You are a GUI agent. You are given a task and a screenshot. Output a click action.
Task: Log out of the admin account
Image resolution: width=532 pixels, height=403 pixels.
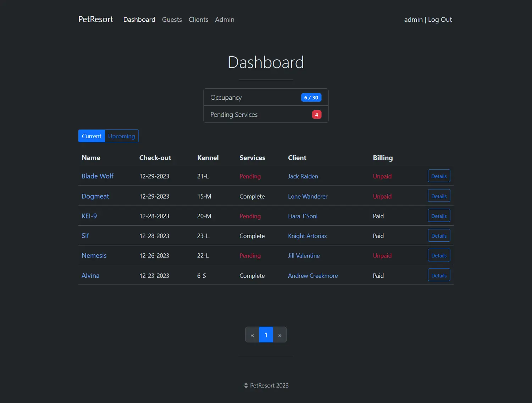[440, 20]
